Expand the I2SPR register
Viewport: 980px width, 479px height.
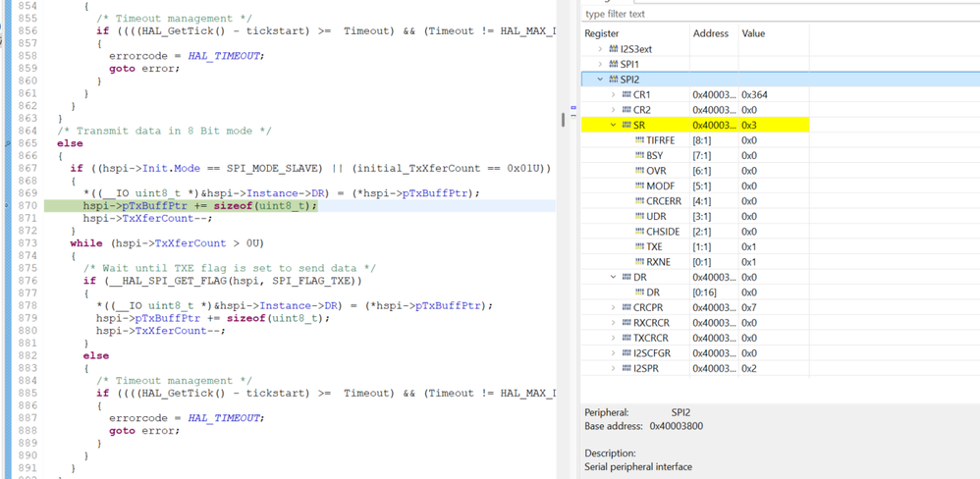(x=614, y=368)
